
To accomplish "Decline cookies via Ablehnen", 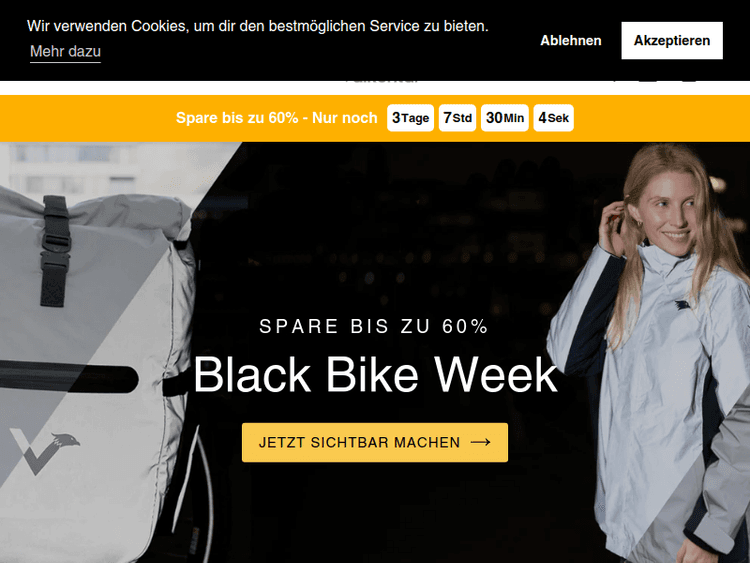I will coord(571,41).
